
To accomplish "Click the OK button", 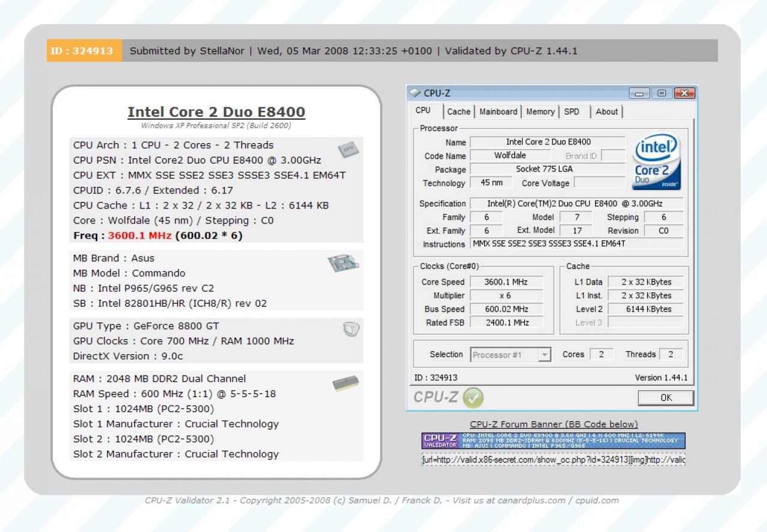I will (666, 398).
